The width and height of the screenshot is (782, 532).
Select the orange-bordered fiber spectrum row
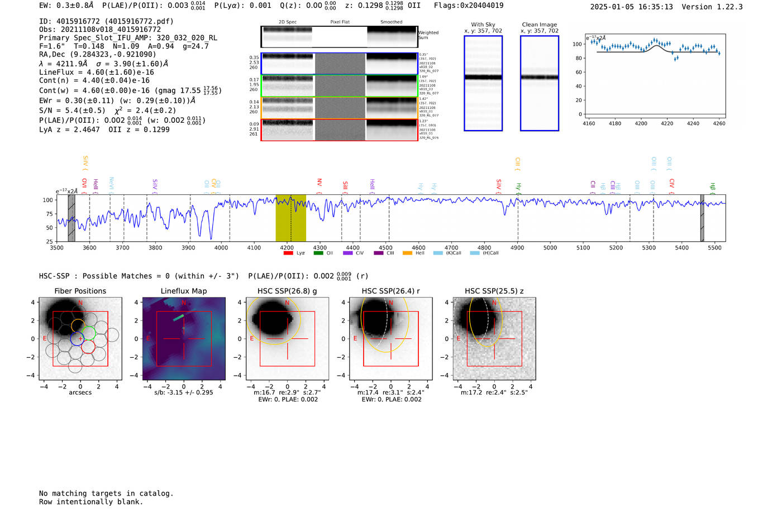tap(340, 108)
